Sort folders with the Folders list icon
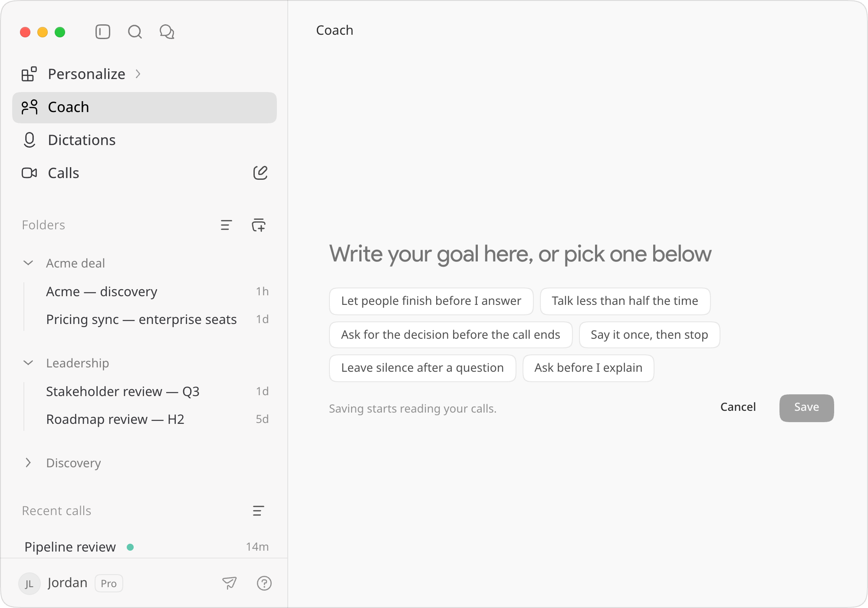 226,225
